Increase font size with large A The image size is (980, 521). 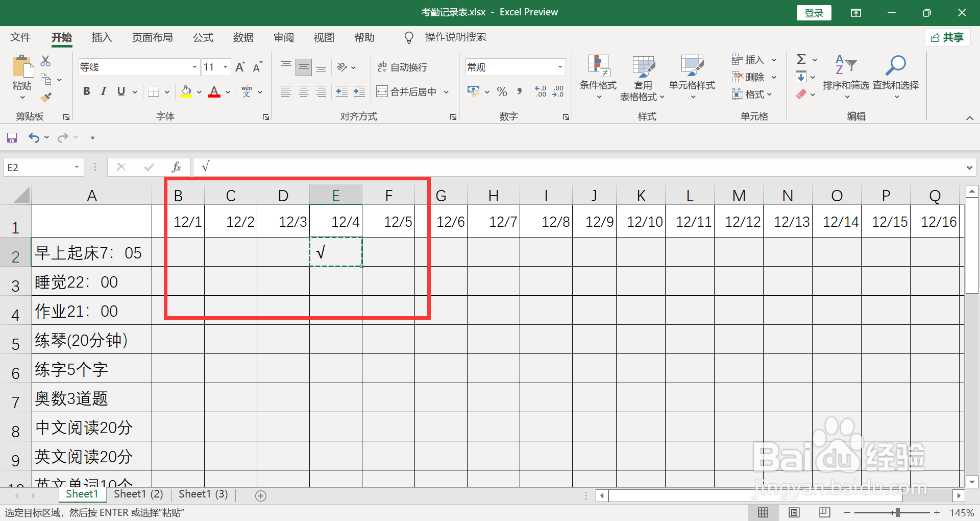coord(240,67)
